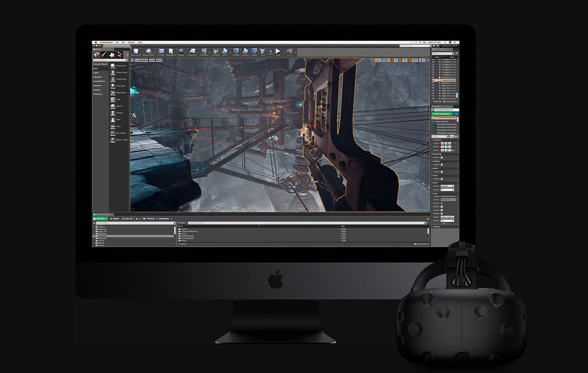Open the Geometry category
This screenshot has width=588, height=373.
(x=98, y=86)
